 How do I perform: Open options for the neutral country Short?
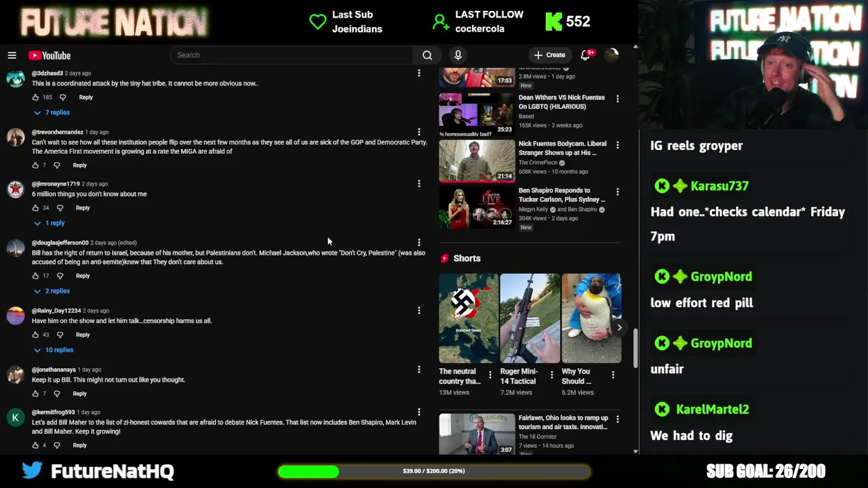tap(490, 374)
